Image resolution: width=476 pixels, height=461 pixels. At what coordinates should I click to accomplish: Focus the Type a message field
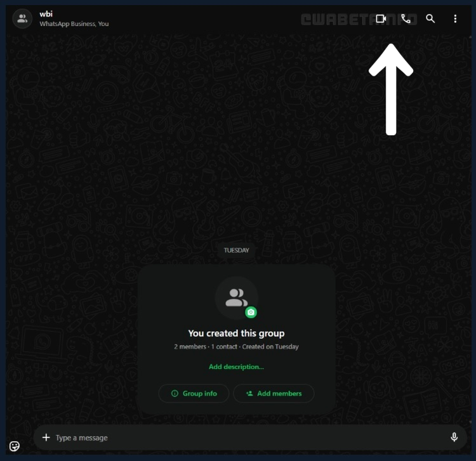coord(249,438)
